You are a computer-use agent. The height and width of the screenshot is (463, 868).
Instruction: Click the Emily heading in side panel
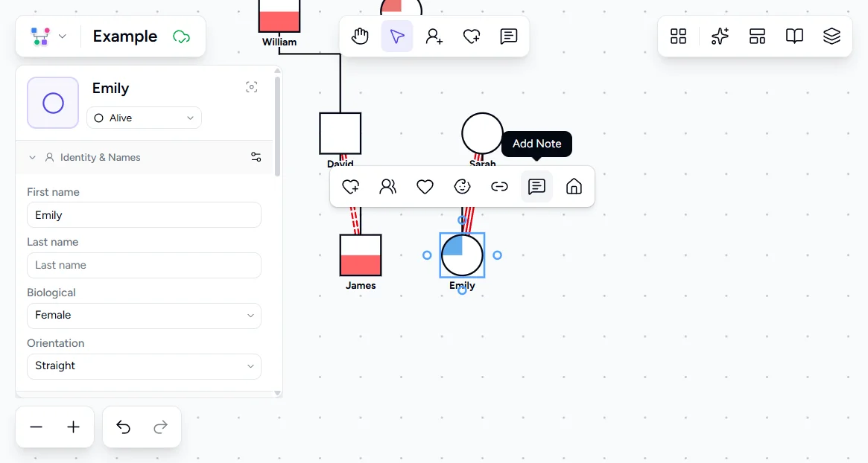pyautogui.click(x=111, y=89)
